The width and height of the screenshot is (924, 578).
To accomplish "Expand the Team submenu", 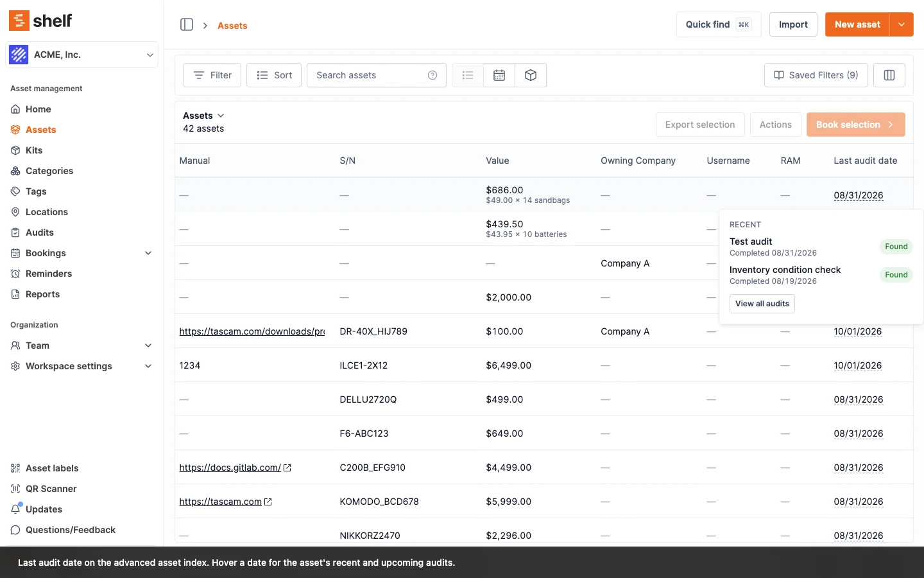I will [148, 346].
